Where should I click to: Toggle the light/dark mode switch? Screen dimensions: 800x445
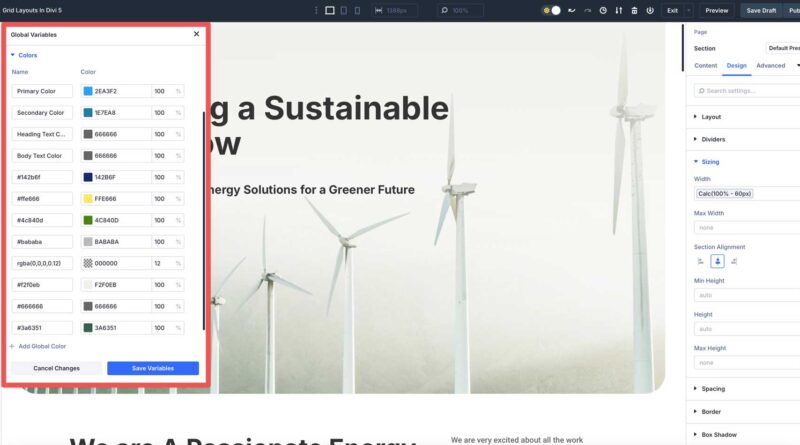tap(552, 10)
